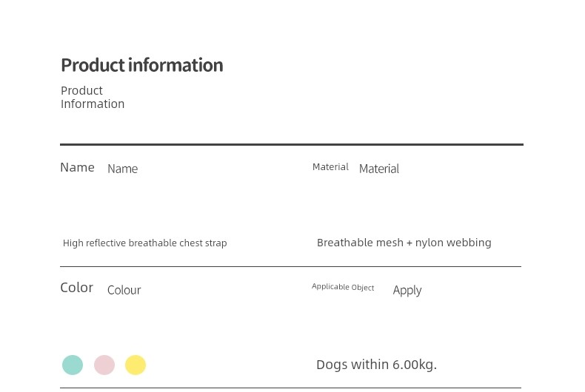Click the 'Apply' label text
The width and height of the screenshot is (585, 392).
(x=407, y=290)
